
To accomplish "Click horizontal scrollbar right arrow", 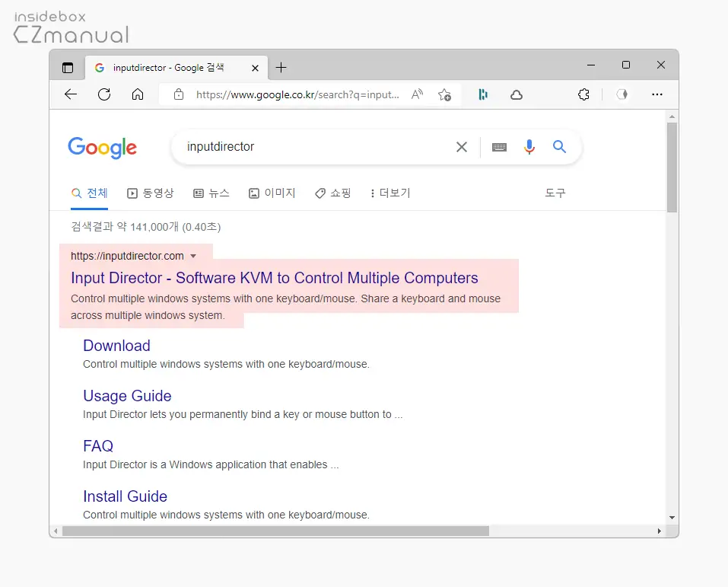I will (x=660, y=531).
